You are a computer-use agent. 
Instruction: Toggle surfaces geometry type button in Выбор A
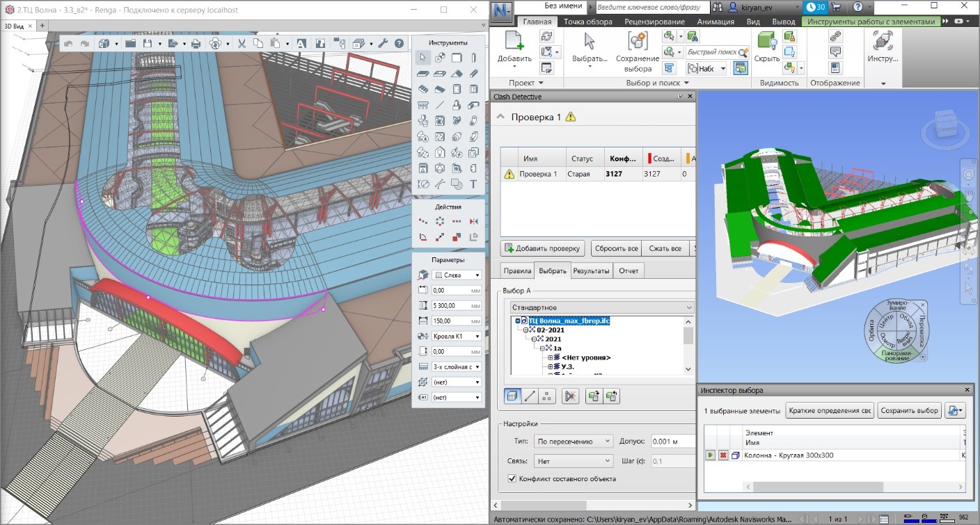tap(512, 396)
